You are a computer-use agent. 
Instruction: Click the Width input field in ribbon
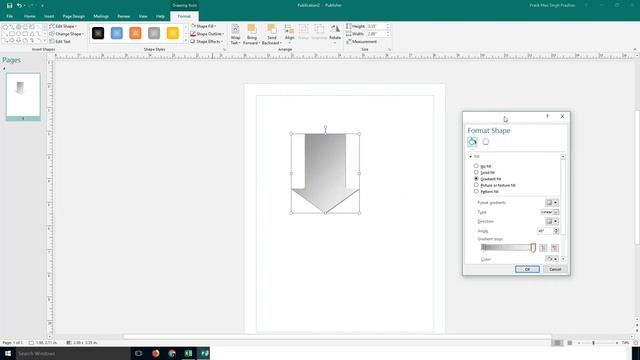pyautogui.click(x=376, y=34)
